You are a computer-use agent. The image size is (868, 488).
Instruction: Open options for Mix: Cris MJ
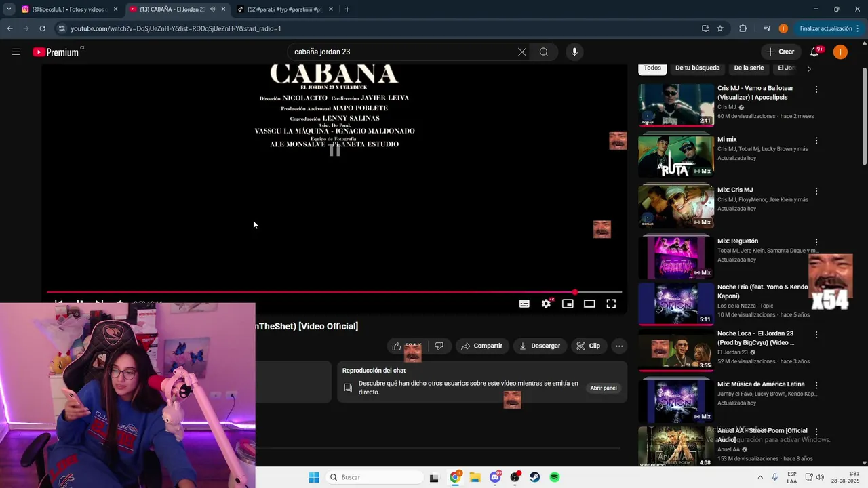point(816,191)
